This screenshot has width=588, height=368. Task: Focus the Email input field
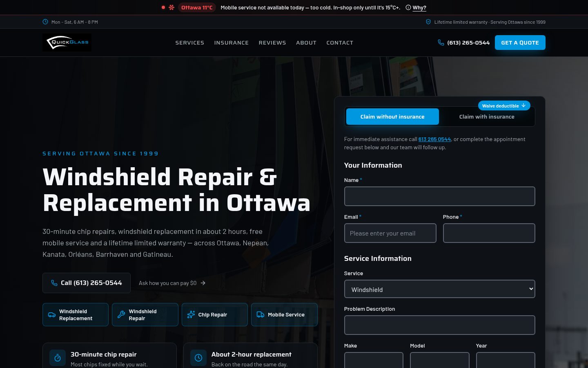(390, 233)
